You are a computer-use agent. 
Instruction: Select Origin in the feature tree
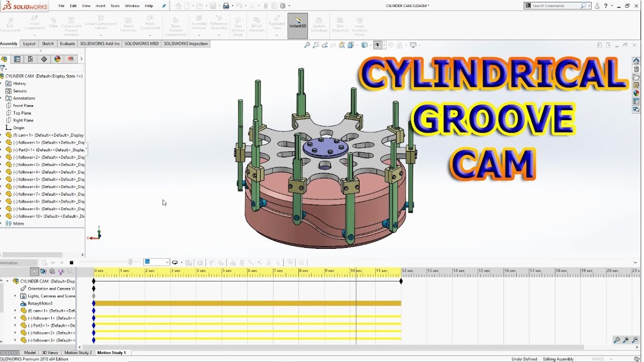[x=19, y=128]
